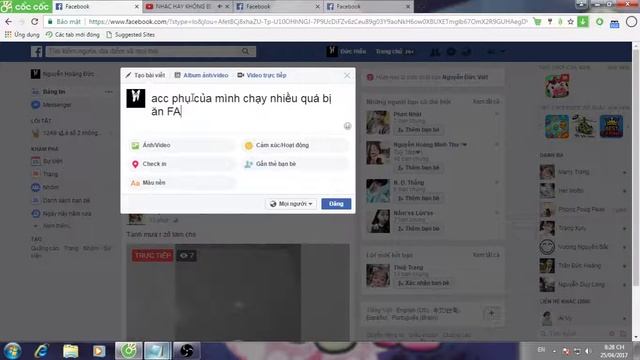
Task: Click the Đăng post button
Action: click(336, 204)
